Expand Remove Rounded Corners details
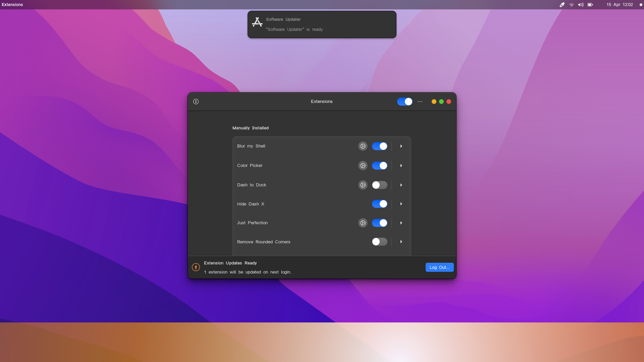This screenshot has width=644, height=362. coord(401,242)
